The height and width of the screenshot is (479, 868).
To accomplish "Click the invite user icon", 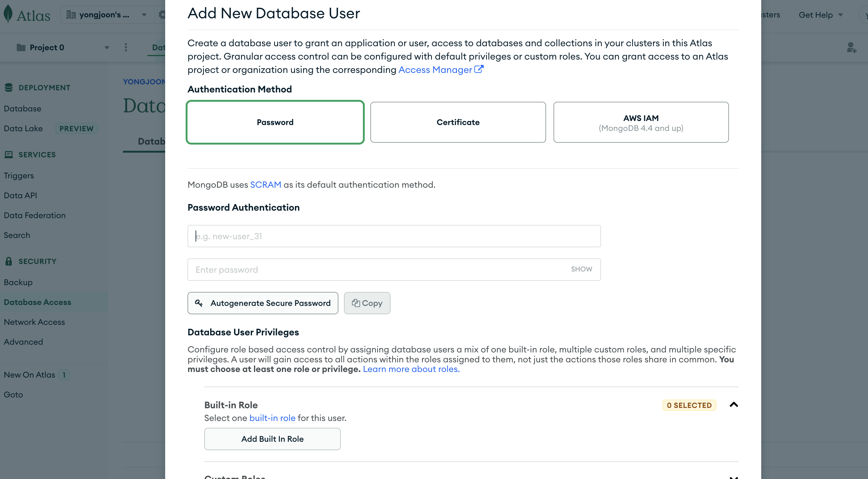I will pyautogui.click(x=852, y=47).
